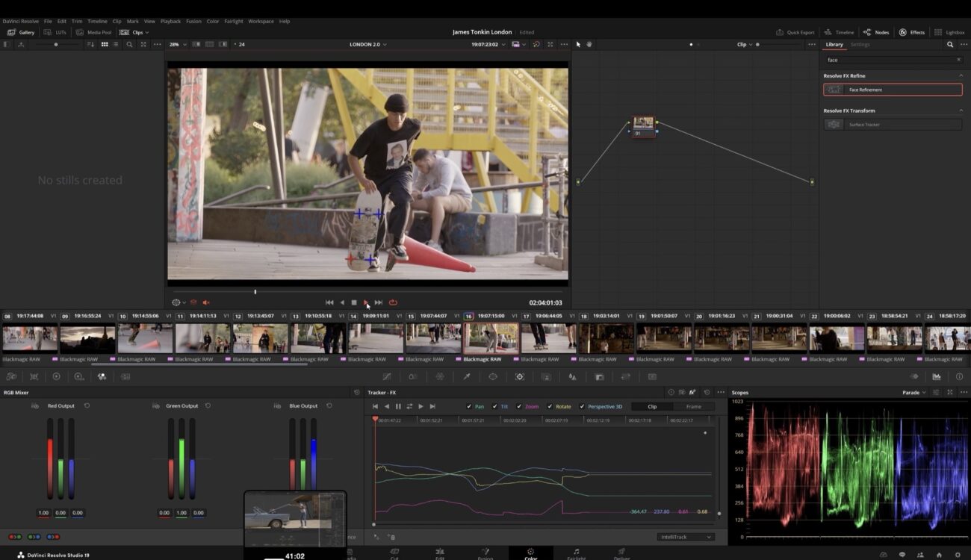Open the RGB Mixer palette icon
This screenshot has height=560, width=971.
pos(102,376)
